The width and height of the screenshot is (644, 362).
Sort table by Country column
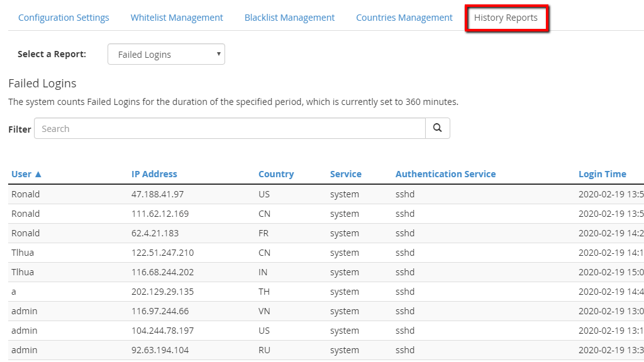(276, 174)
